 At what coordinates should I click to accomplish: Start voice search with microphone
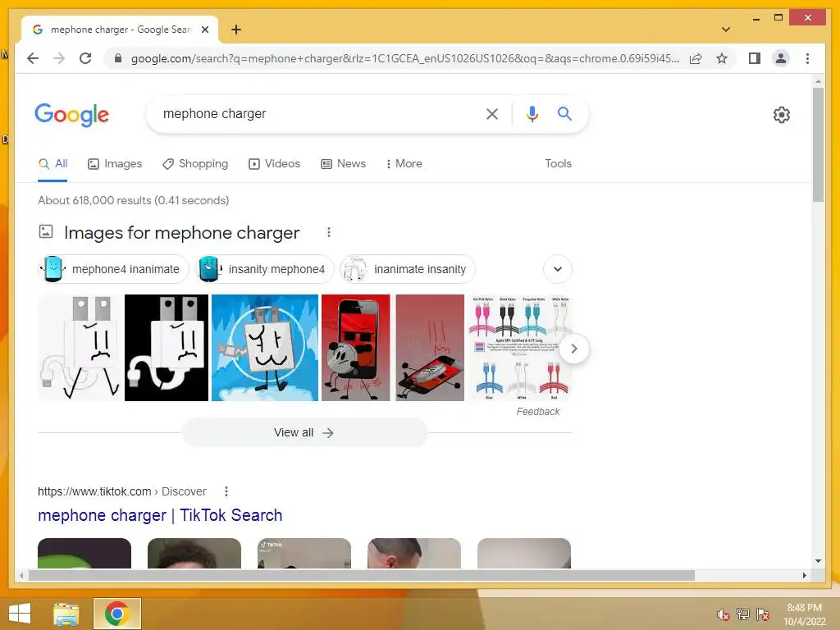(x=532, y=113)
